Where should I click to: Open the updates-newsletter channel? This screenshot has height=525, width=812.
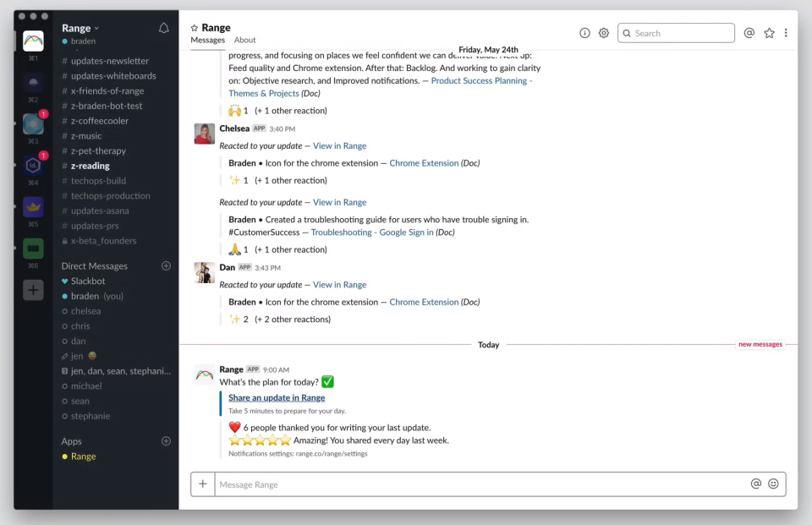110,61
